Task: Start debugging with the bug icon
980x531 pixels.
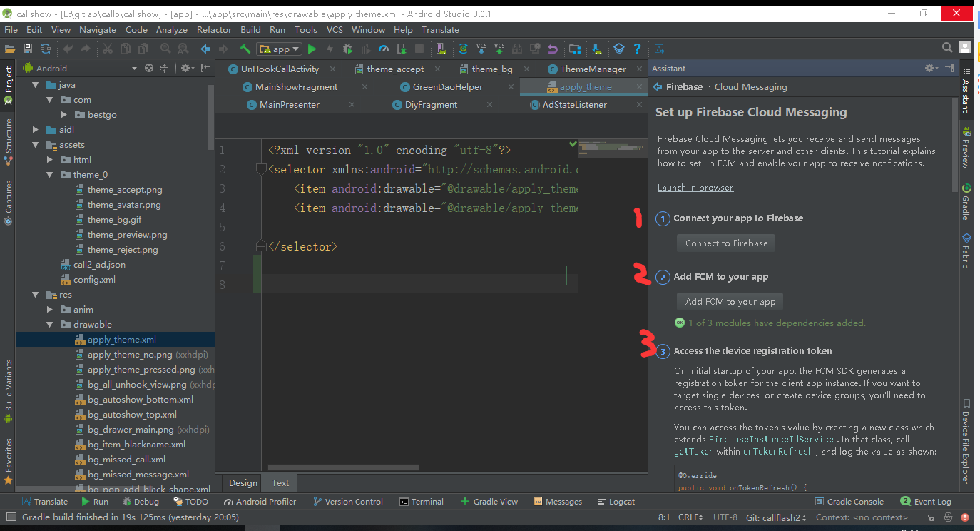Action: (348, 49)
